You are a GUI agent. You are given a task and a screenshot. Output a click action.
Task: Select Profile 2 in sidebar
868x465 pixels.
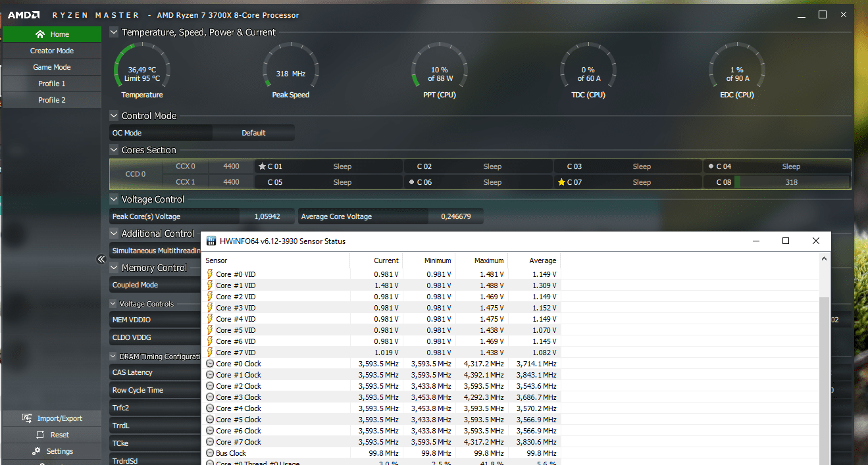point(51,100)
